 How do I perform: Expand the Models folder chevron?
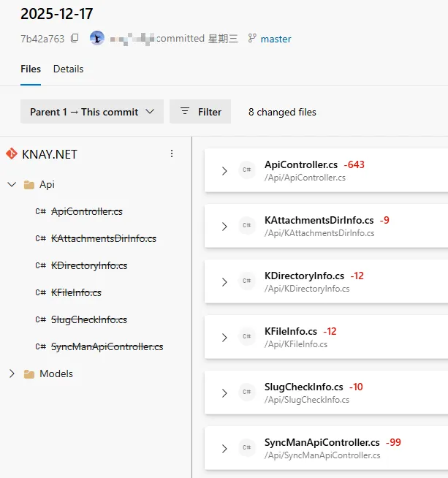[12, 374]
